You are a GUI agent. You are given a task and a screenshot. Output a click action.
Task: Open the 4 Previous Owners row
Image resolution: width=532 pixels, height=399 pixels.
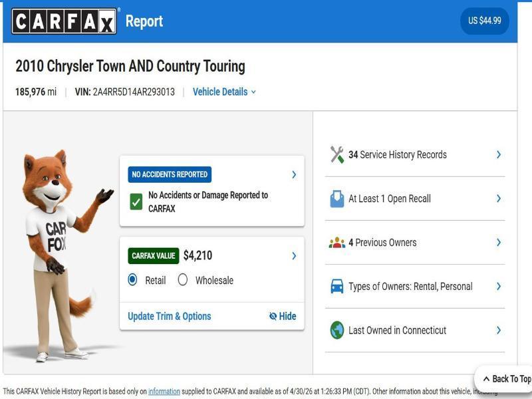(414, 243)
